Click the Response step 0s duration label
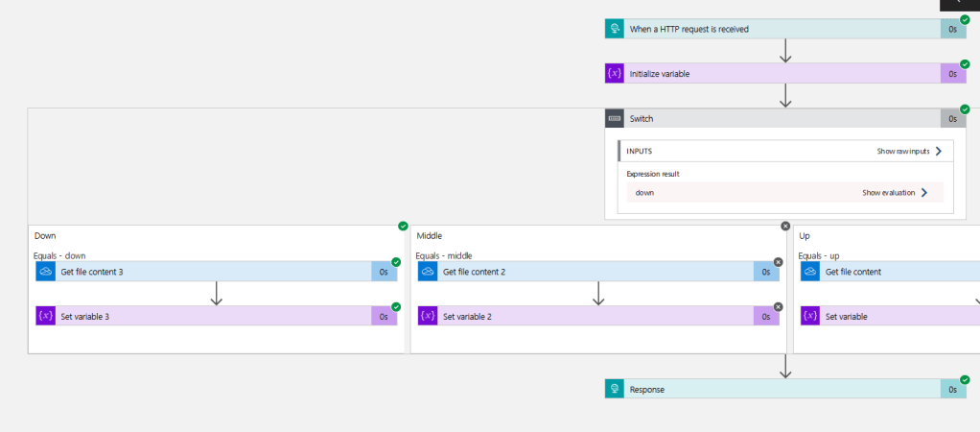 click(x=952, y=389)
